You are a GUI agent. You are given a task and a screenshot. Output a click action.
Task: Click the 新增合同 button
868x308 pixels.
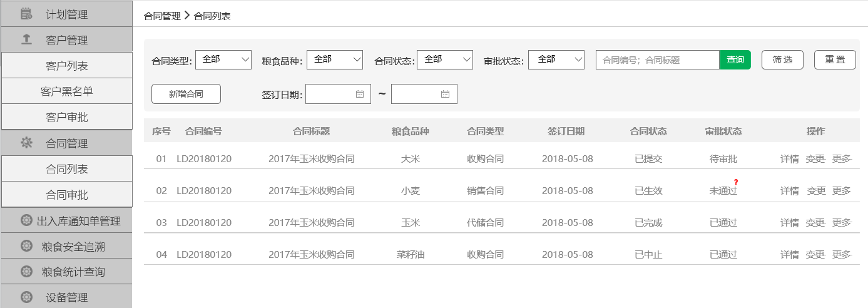[186, 94]
